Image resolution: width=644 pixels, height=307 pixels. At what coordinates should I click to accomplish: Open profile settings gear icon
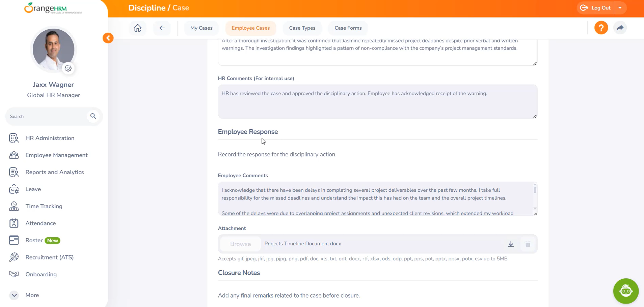[x=68, y=68]
